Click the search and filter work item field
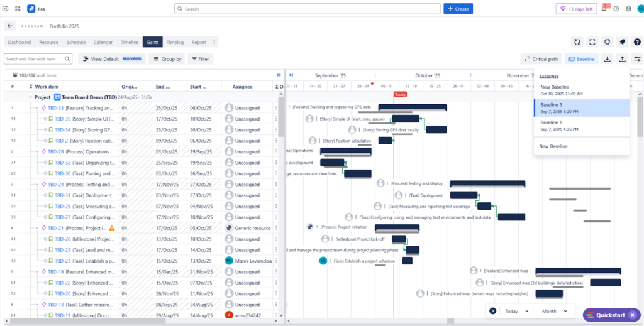This screenshot has height=326, width=644. coord(38,59)
